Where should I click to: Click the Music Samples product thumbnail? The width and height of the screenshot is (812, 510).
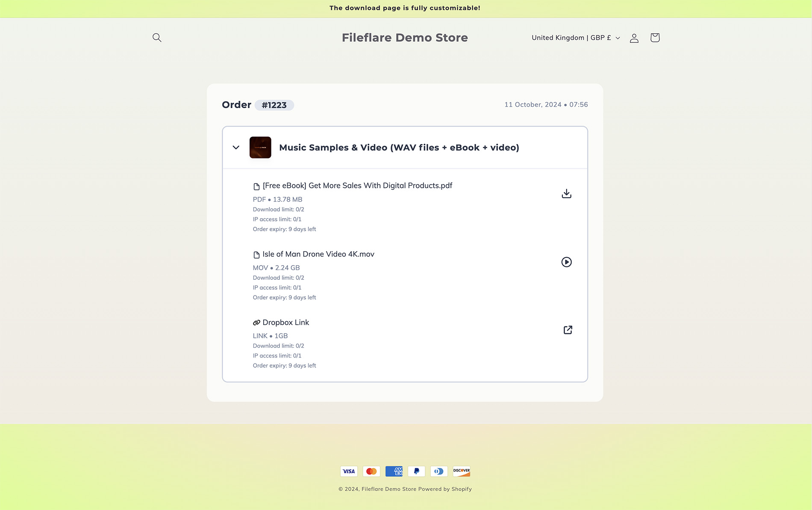260,147
